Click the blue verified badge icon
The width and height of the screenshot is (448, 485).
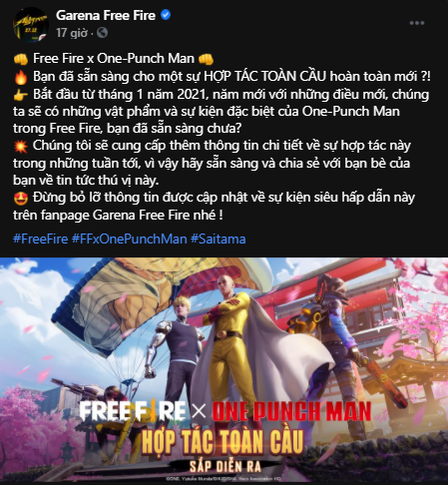(166, 15)
